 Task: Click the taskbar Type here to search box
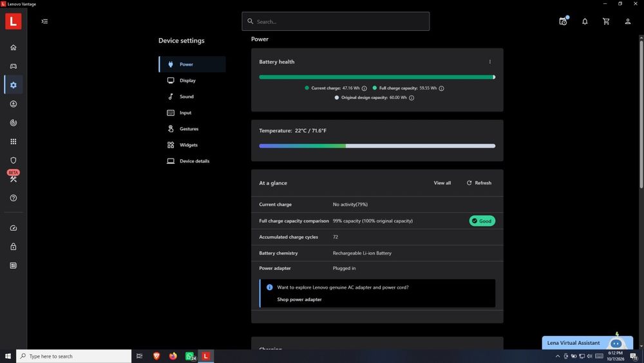(x=74, y=356)
